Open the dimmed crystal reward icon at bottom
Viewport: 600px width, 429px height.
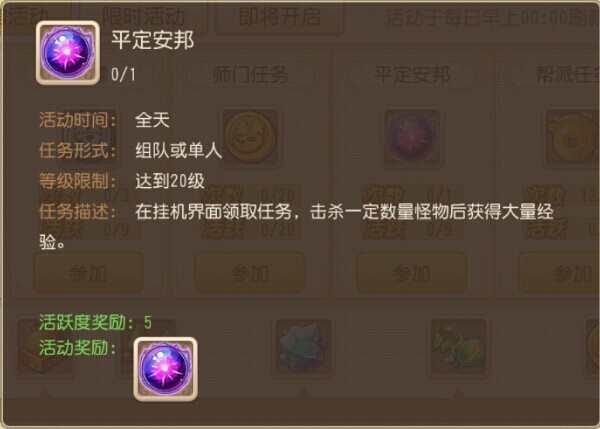[303, 347]
